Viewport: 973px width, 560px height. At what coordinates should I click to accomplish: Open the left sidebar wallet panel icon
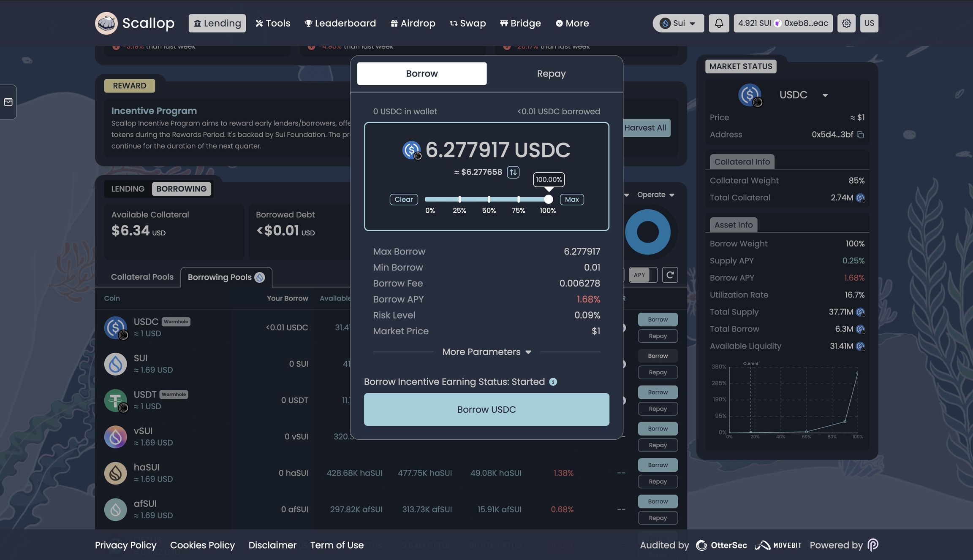(8, 102)
